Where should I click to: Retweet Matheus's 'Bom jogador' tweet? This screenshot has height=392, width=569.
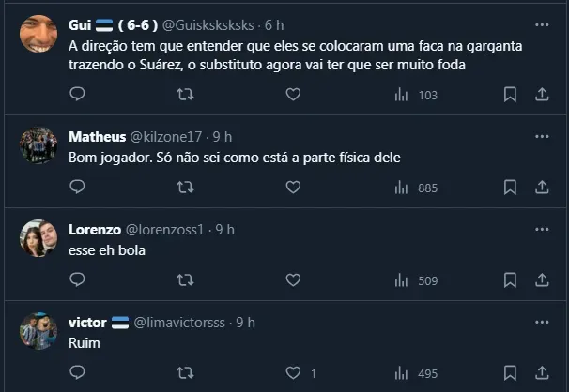(x=186, y=188)
